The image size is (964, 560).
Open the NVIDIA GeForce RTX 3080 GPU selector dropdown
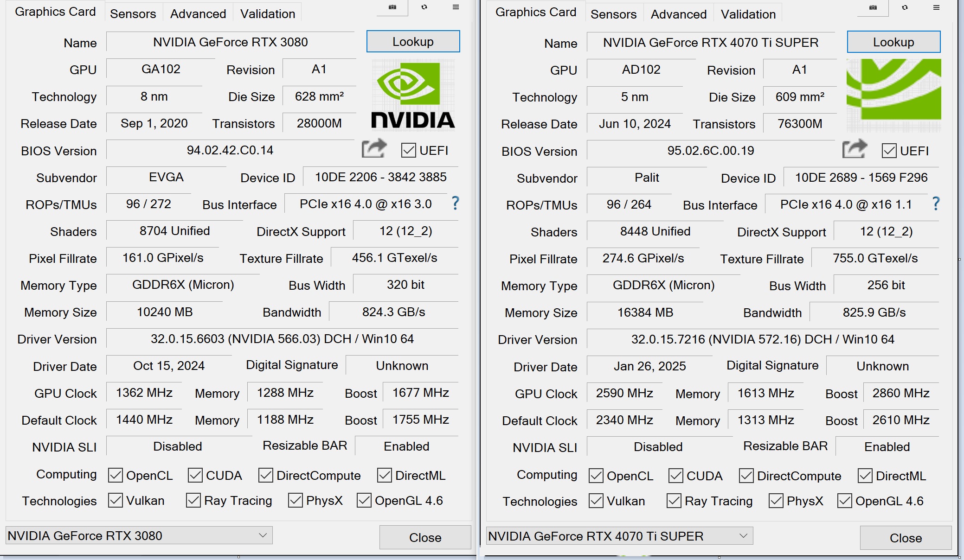[x=139, y=535]
